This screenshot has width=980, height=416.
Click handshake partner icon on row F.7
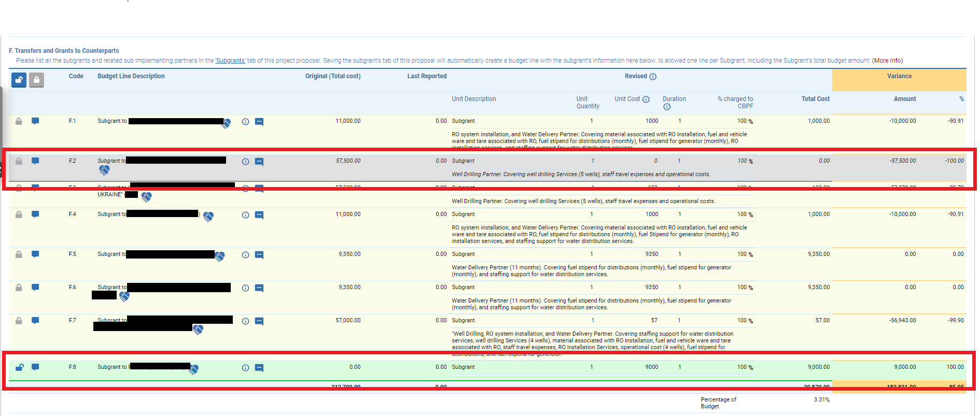(198, 329)
